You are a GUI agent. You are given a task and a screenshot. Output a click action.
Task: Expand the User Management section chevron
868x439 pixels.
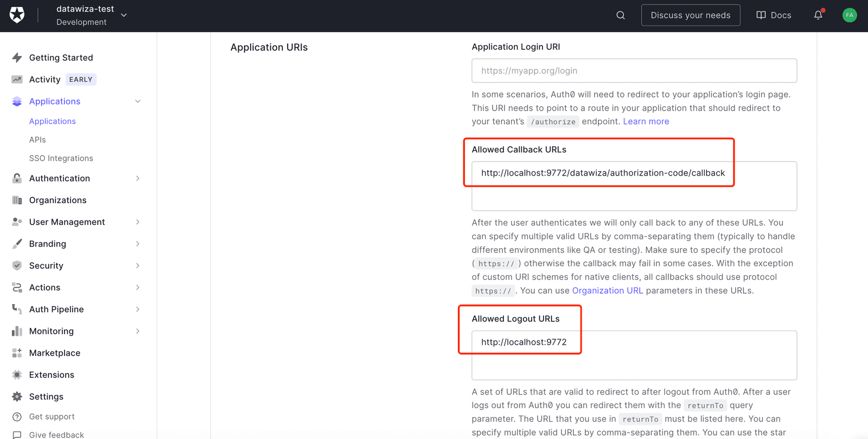coord(138,222)
